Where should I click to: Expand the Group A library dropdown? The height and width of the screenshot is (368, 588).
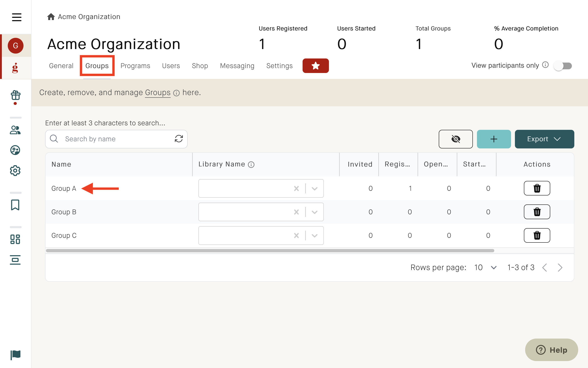[x=315, y=189]
